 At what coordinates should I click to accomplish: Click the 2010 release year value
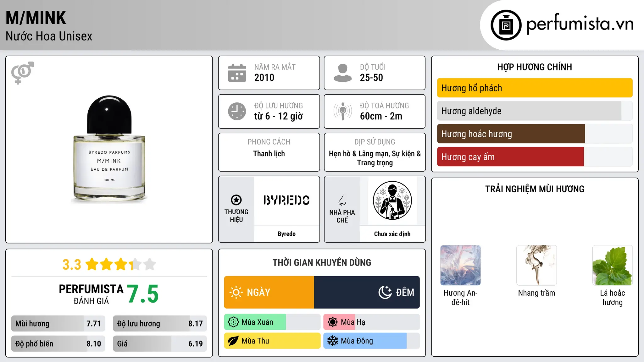pyautogui.click(x=264, y=78)
